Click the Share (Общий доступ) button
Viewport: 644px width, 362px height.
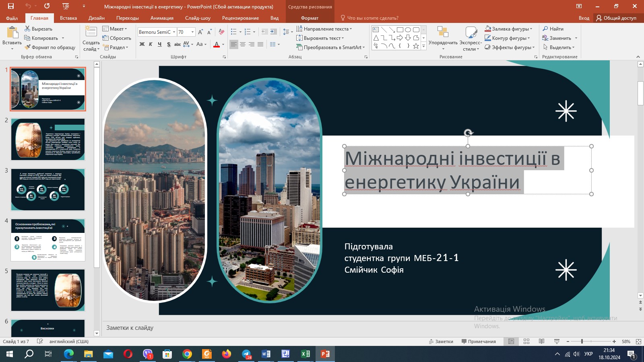tap(616, 18)
